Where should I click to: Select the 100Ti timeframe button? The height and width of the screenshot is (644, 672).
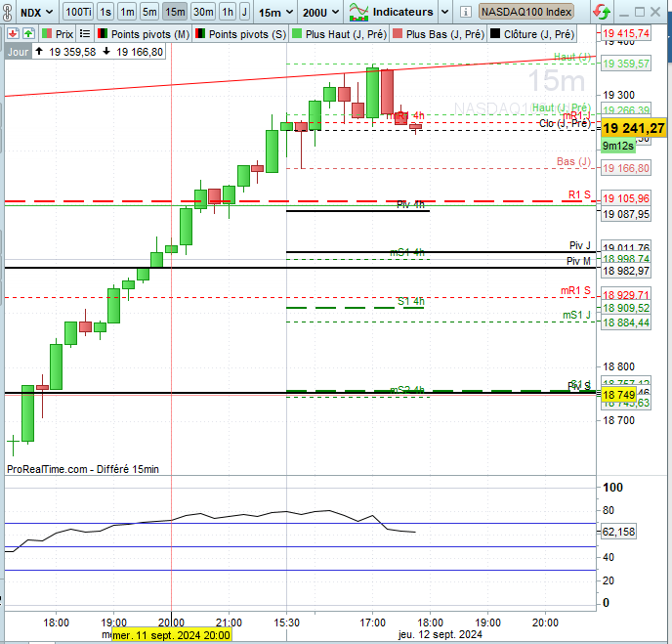pos(78,12)
